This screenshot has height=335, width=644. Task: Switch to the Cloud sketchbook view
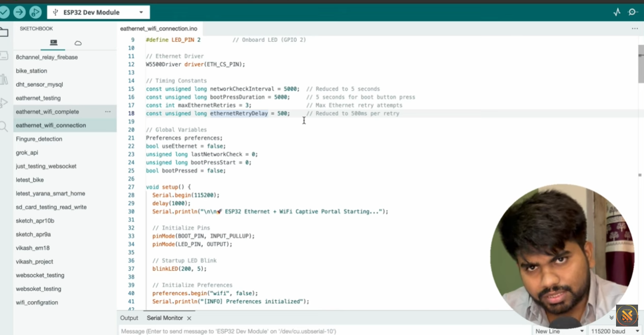click(78, 43)
